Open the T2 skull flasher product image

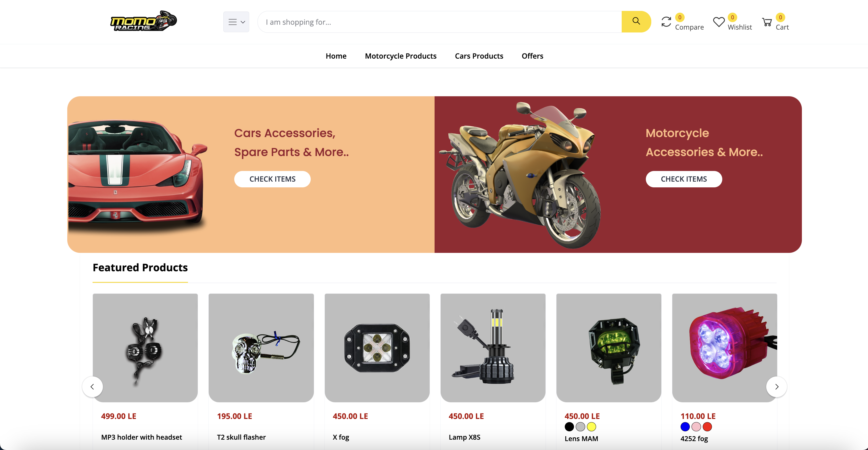click(261, 348)
